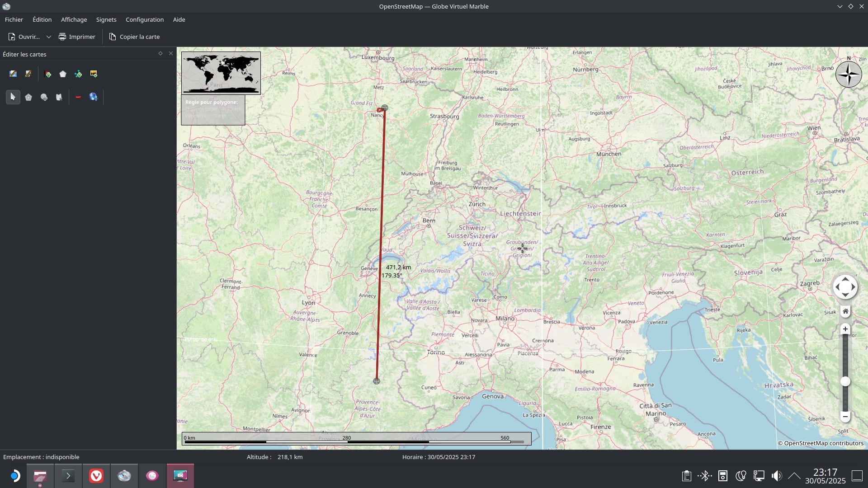Click the bottom measurement point marker
The width and height of the screenshot is (868, 488).
pyautogui.click(x=377, y=381)
